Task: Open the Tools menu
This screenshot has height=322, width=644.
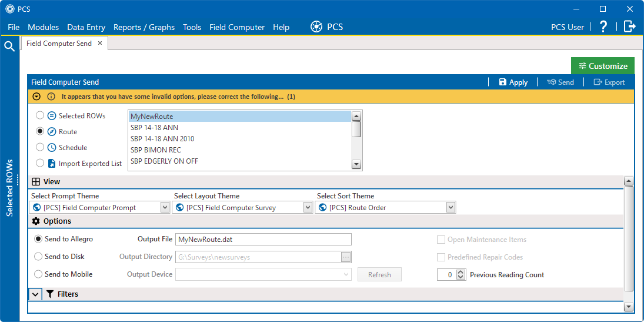Action: (x=192, y=27)
